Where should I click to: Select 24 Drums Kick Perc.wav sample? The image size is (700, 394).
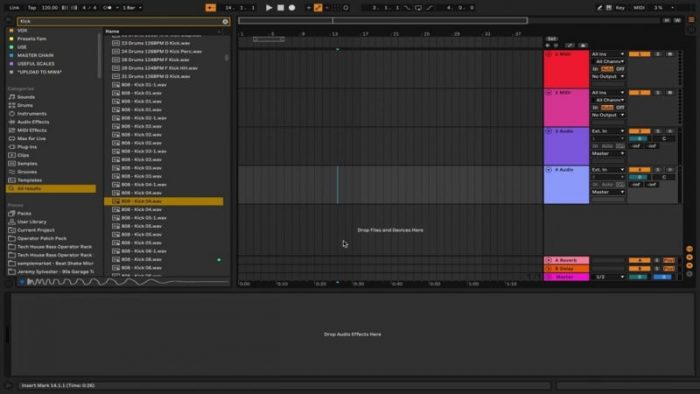pos(162,51)
